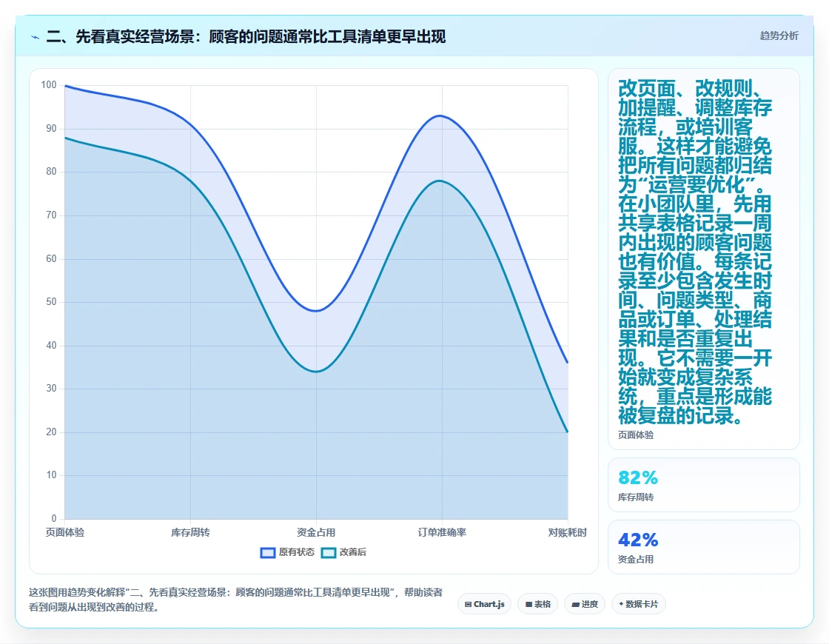Click the 改善后 line trough at 资金占用
The width and height of the screenshot is (829, 644).
click(316, 371)
